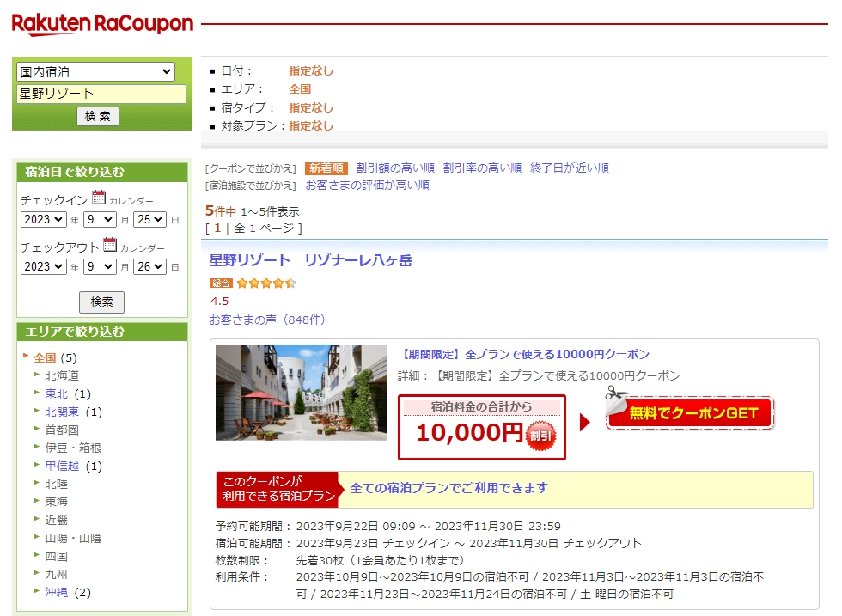Viewport: 842px width, 616px height.
Task: Click the 対象プラン filter value 指定なし
Action: 311,125
